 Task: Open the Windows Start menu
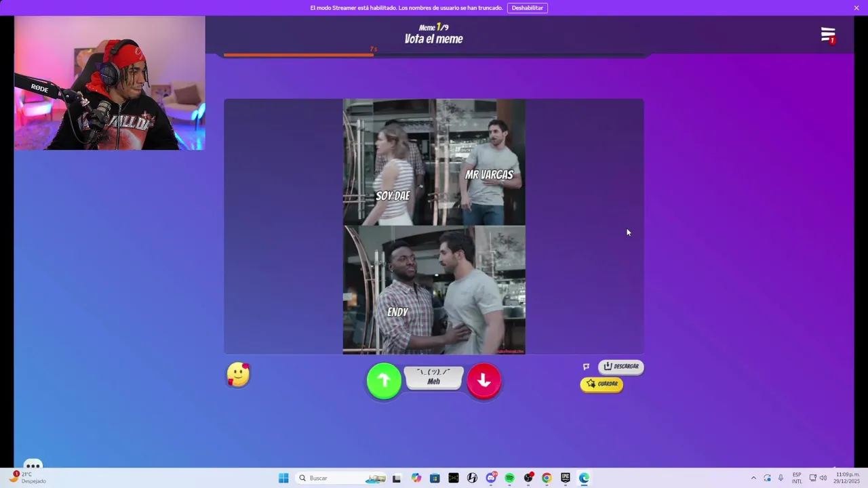[x=283, y=478]
